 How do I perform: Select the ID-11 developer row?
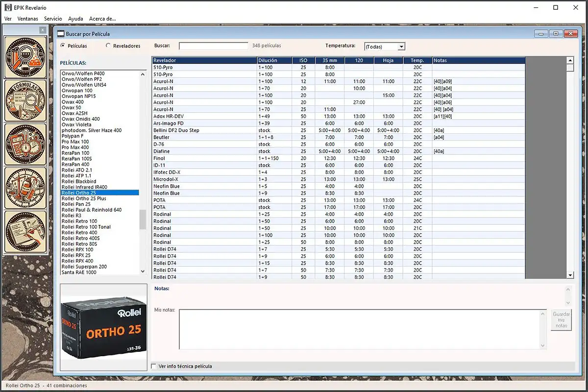[339, 165]
